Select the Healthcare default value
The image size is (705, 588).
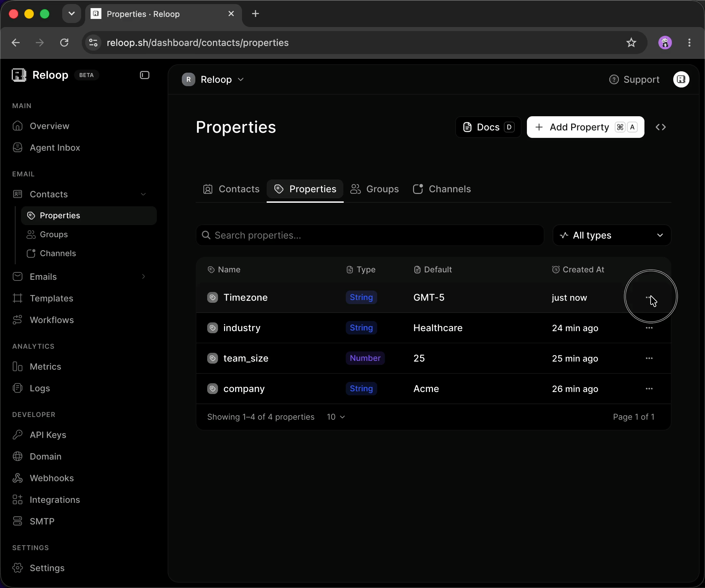pos(438,328)
